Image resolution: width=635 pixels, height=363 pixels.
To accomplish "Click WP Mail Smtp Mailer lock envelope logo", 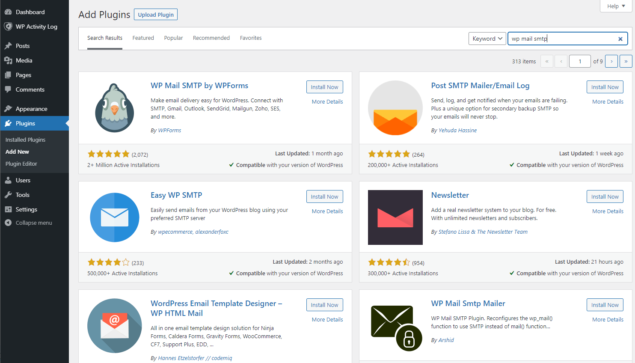I will click(395, 327).
